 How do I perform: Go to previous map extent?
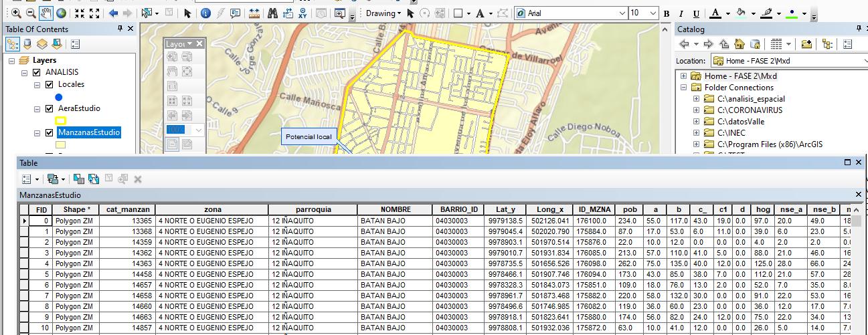113,13
